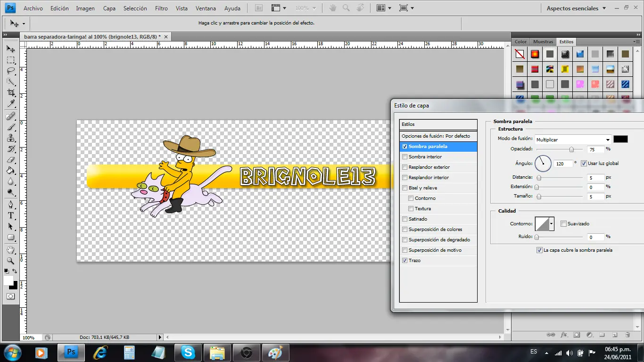Open the Modo de fusión dropdown
644x362 pixels.
[x=573, y=140]
